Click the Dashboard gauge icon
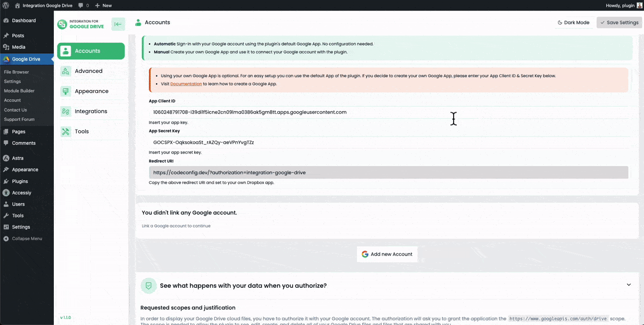644x325 pixels. coord(6,21)
